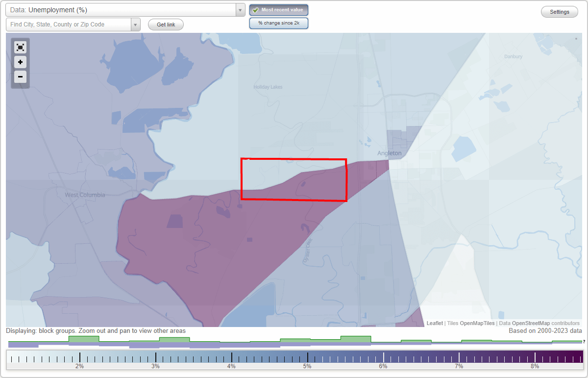The width and height of the screenshot is (588, 378).
Task: Click the Holiday Lakes map label
Action: 268,87
